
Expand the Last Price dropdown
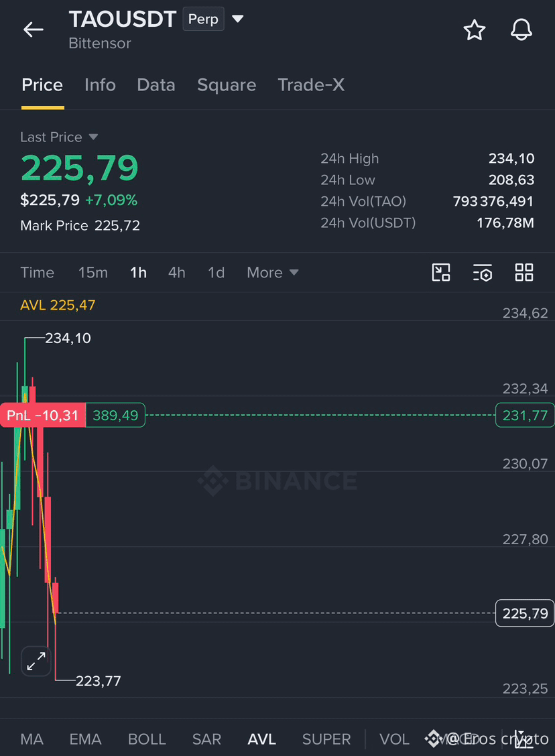(94, 137)
